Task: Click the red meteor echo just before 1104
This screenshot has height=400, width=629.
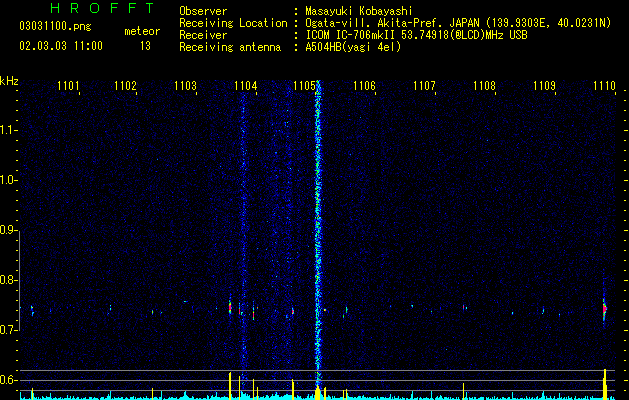Action: [230, 308]
